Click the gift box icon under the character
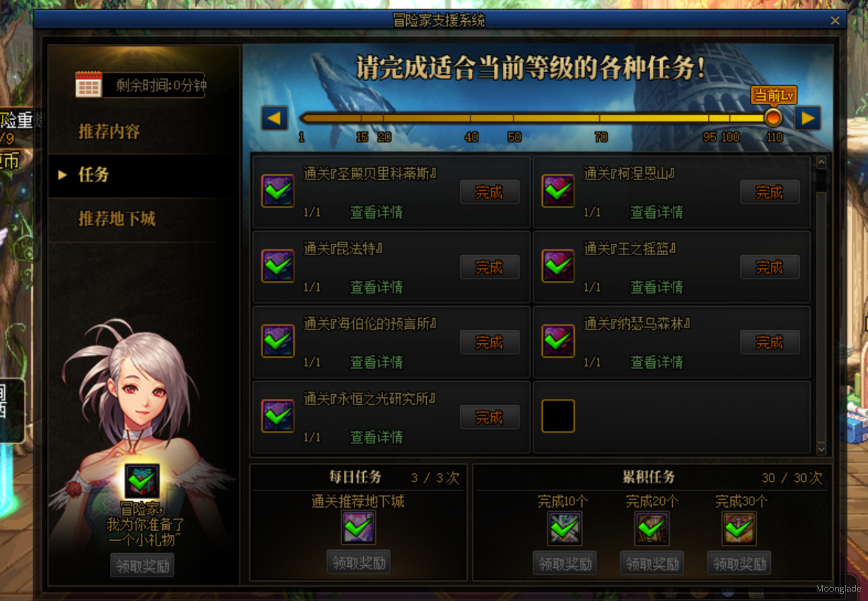This screenshot has width=868, height=601. click(x=142, y=480)
